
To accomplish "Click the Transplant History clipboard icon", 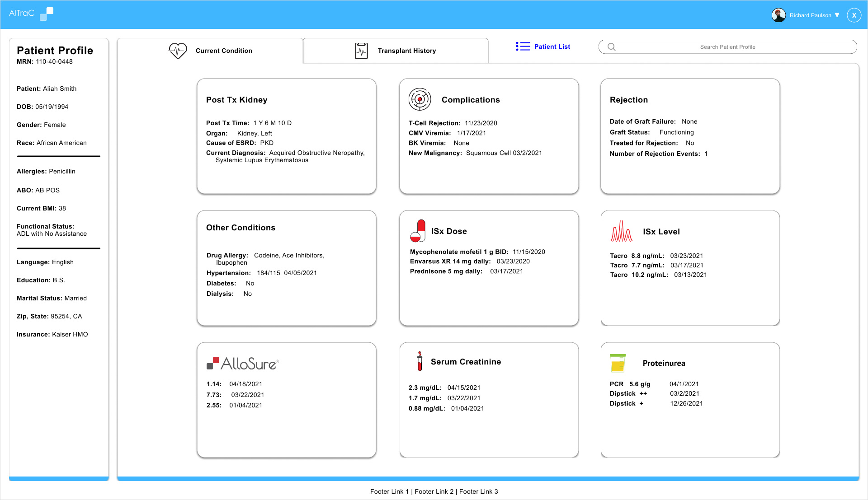I will point(361,51).
